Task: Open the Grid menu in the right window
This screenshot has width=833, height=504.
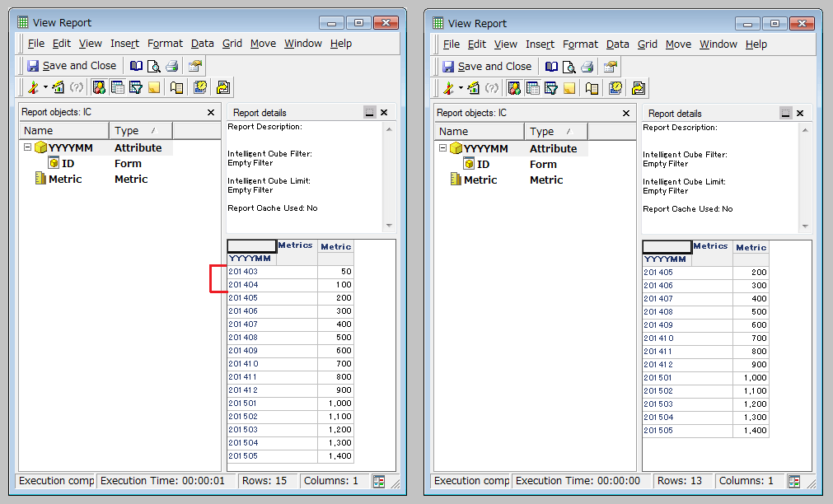Action: point(648,44)
